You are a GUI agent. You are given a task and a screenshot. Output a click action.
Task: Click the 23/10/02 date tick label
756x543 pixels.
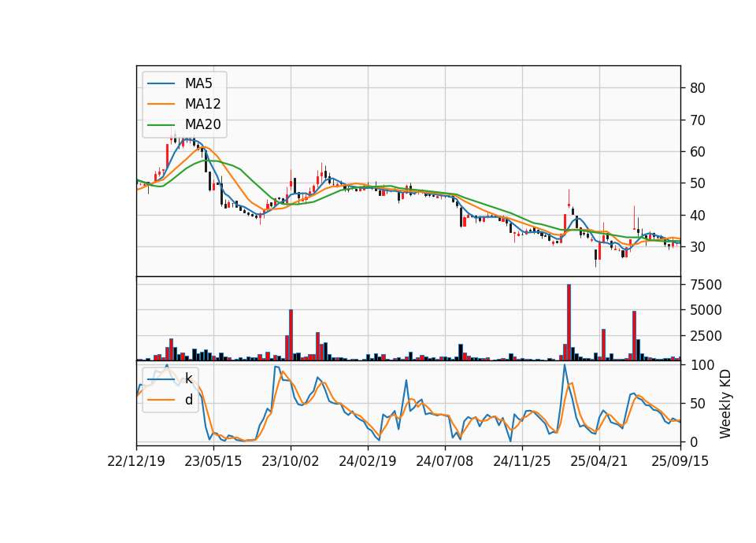(x=291, y=461)
